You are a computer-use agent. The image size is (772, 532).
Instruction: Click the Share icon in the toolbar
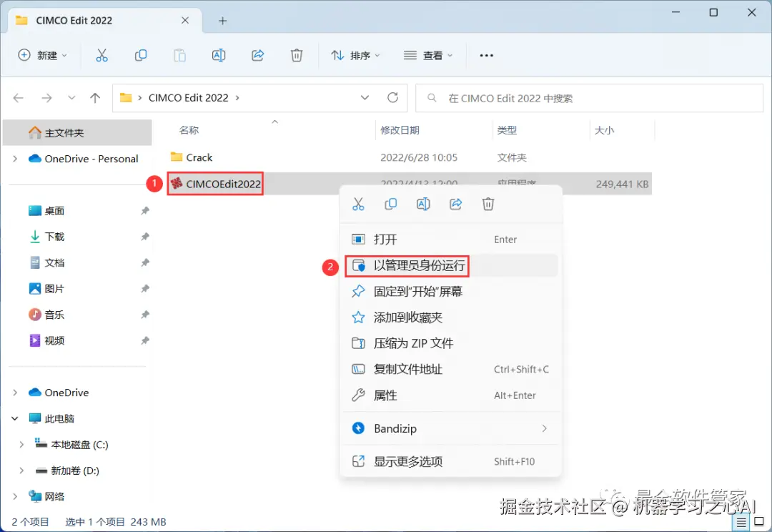[x=257, y=55]
